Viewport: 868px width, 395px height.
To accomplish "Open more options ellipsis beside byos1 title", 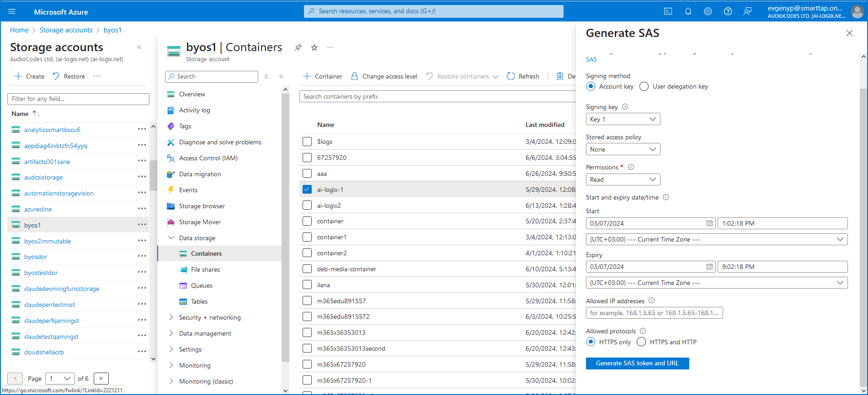I will (x=330, y=47).
